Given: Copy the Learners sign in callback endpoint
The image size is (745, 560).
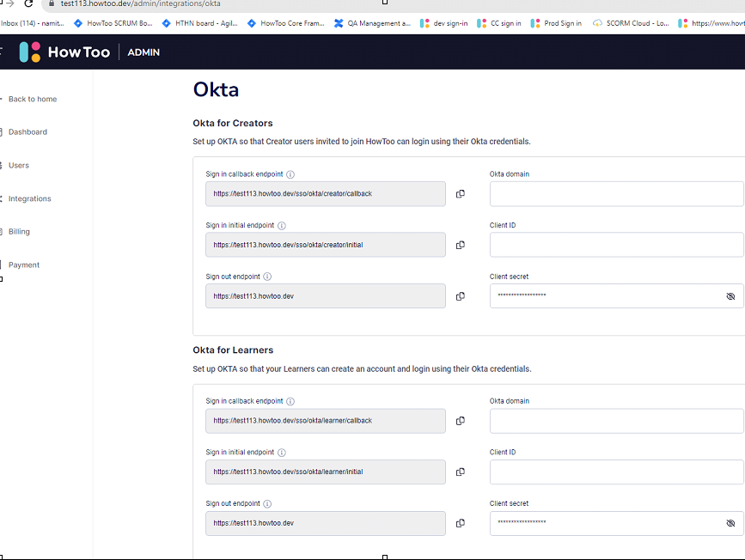Looking at the screenshot, I should pos(460,421).
